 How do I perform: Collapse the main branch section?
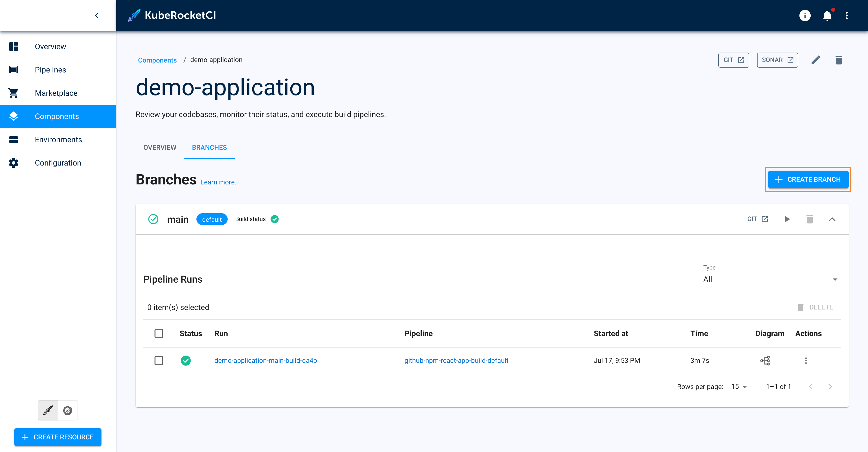coord(832,219)
